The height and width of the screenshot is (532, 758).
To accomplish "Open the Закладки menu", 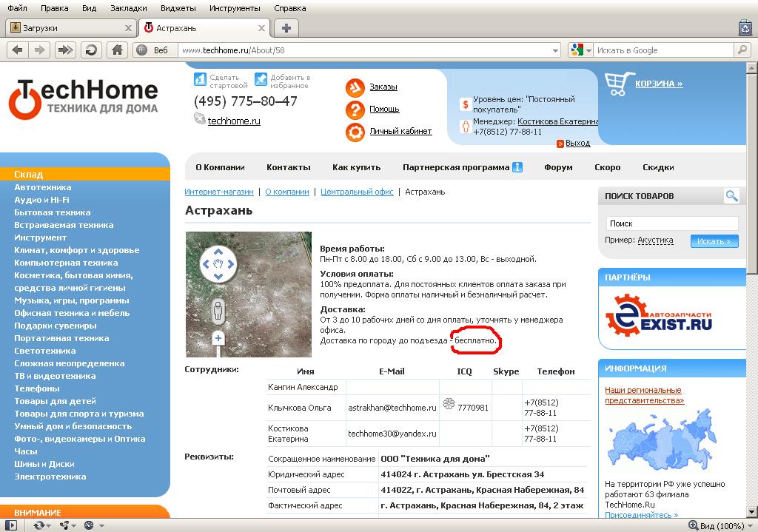I will coord(129,8).
